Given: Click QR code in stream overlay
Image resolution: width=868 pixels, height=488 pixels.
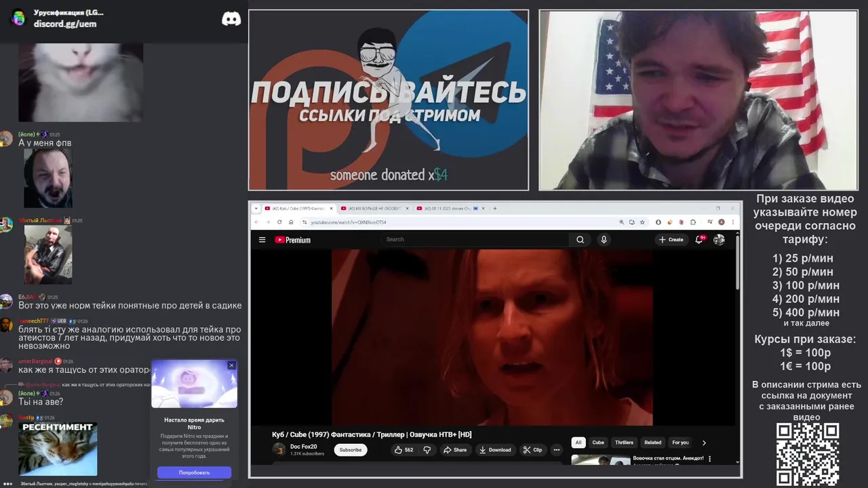Looking at the screenshot, I should 807,454.
